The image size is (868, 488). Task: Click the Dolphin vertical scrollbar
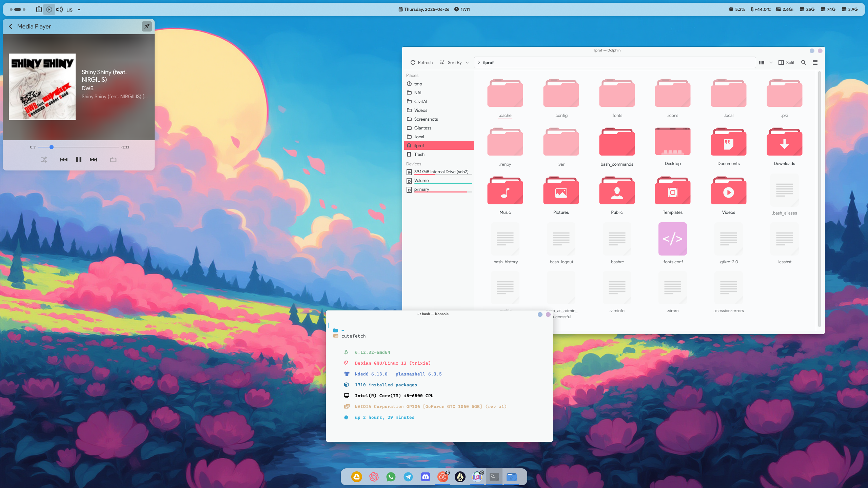819,199
